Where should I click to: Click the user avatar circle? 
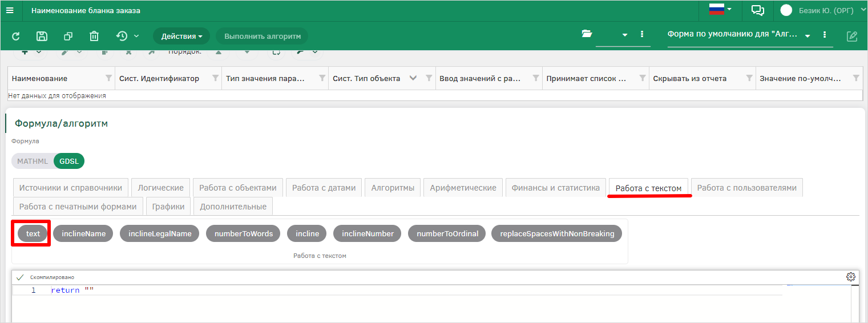786,10
